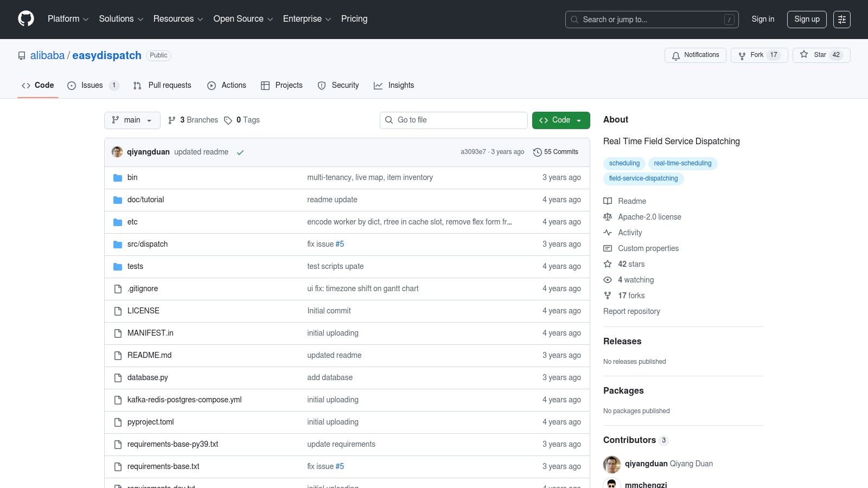Click the Apache-2.0 license scale icon
The width and height of the screenshot is (868, 488).
(608, 217)
